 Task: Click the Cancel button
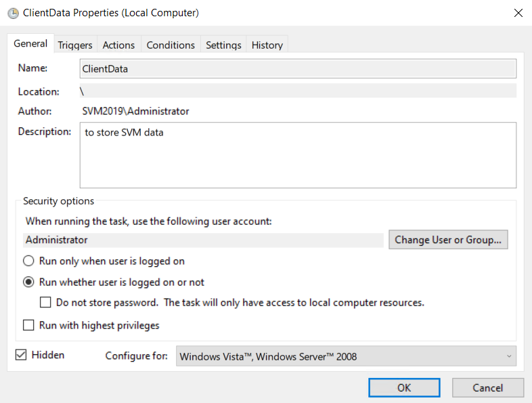pyautogui.click(x=487, y=387)
